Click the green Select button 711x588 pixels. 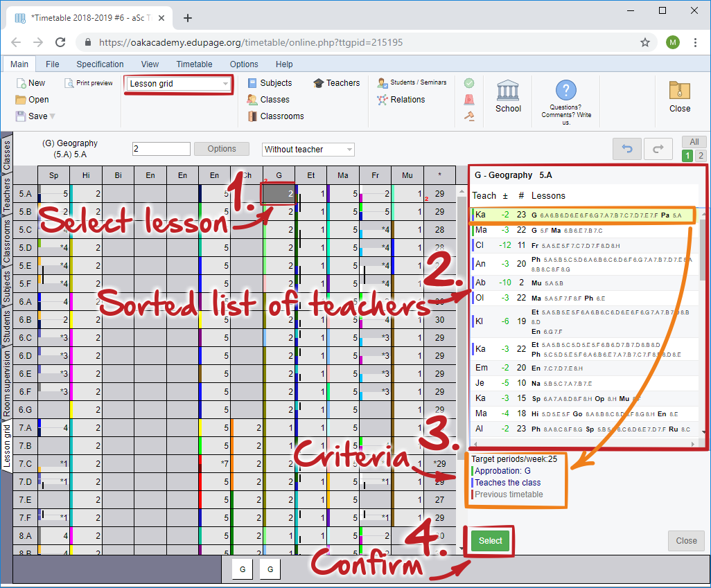pyautogui.click(x=490, y=541)
